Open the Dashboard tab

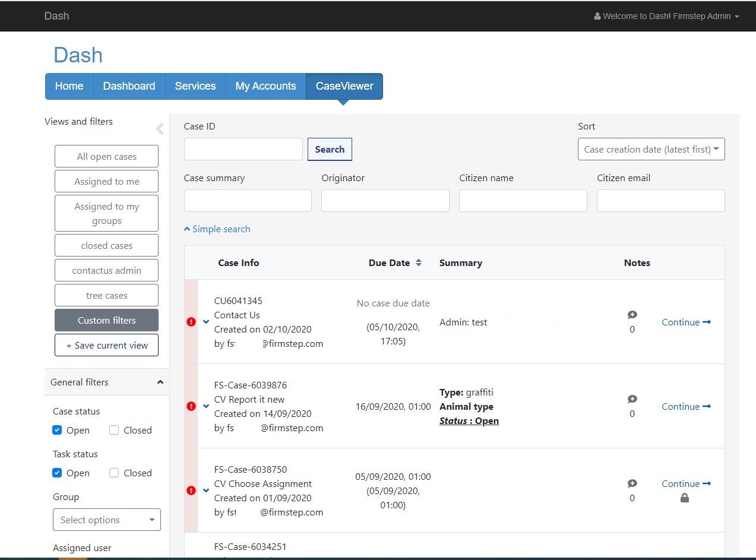(x=129, y=86)
